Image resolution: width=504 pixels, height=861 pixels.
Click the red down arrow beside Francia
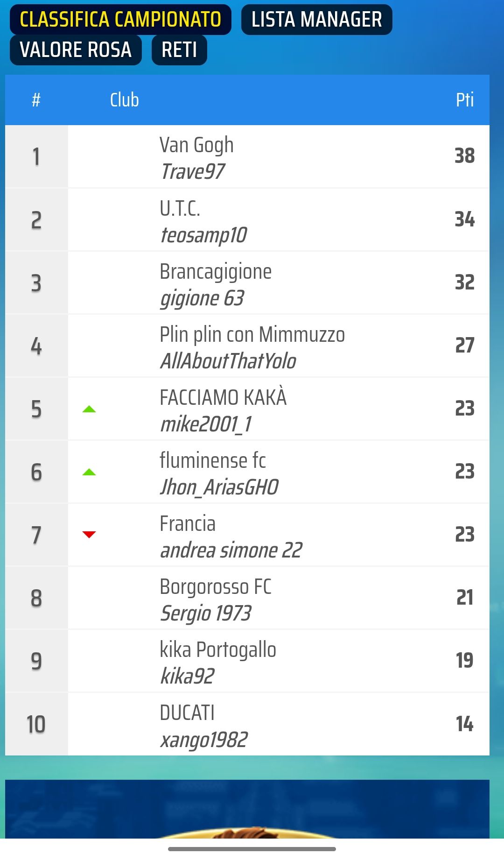pos(89,535)
